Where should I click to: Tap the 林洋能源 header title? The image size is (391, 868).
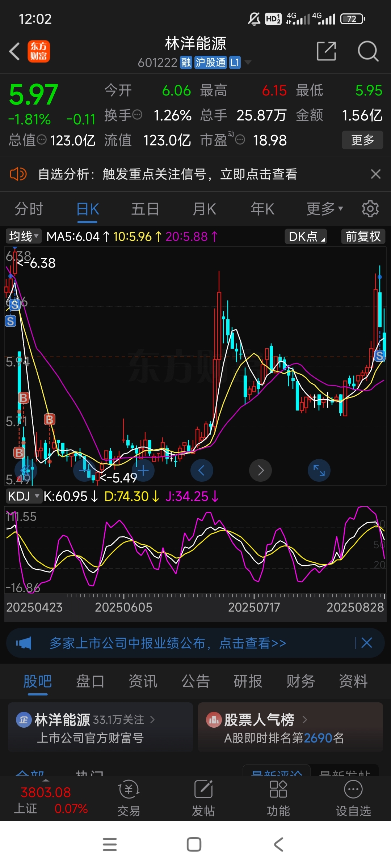click(x=195, y=43)
